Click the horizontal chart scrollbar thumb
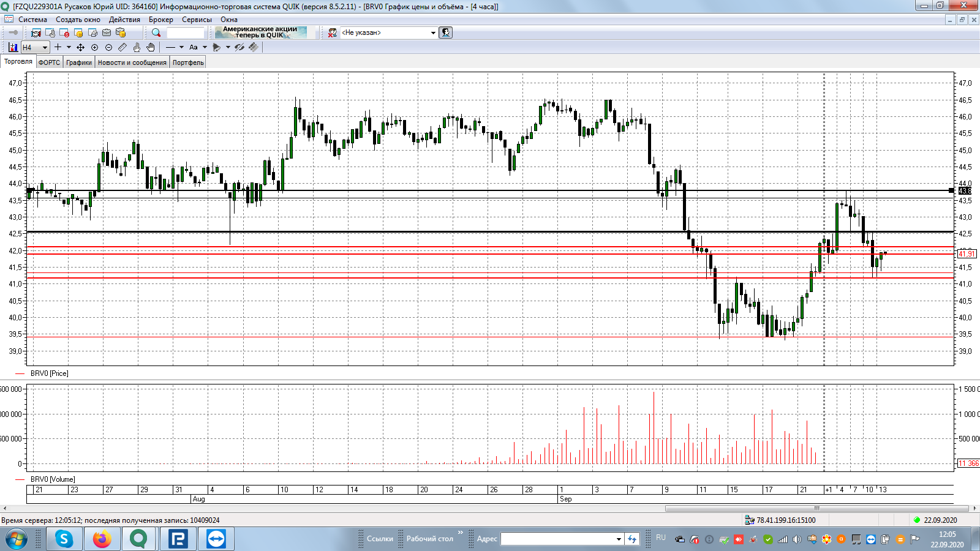This screenshot has width=980, height=551. (x=816, y=508)
